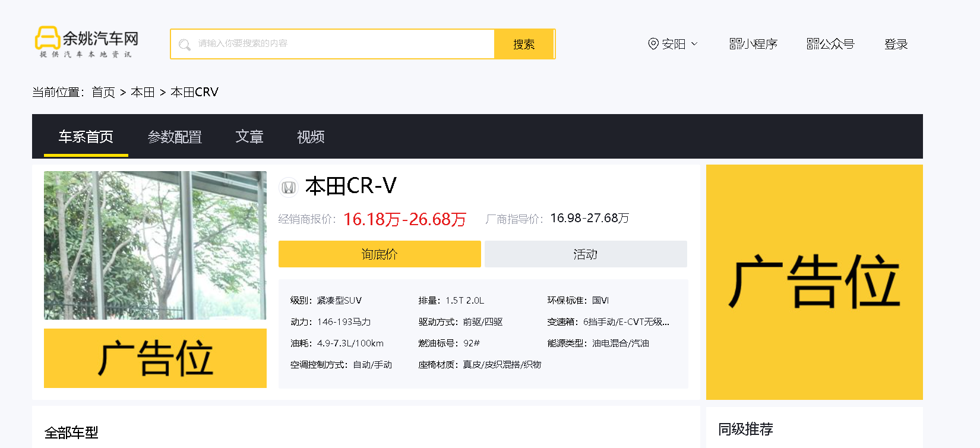Viewport: 980px width, 448px height.
Task: Click 本田CRV in breadcrumb
Action: (194, 92)
